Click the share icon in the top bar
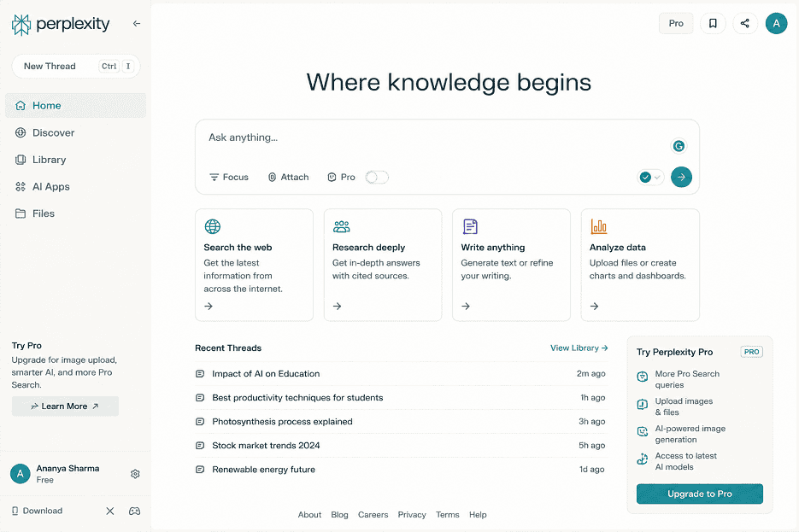 click(x=744, y=23)
